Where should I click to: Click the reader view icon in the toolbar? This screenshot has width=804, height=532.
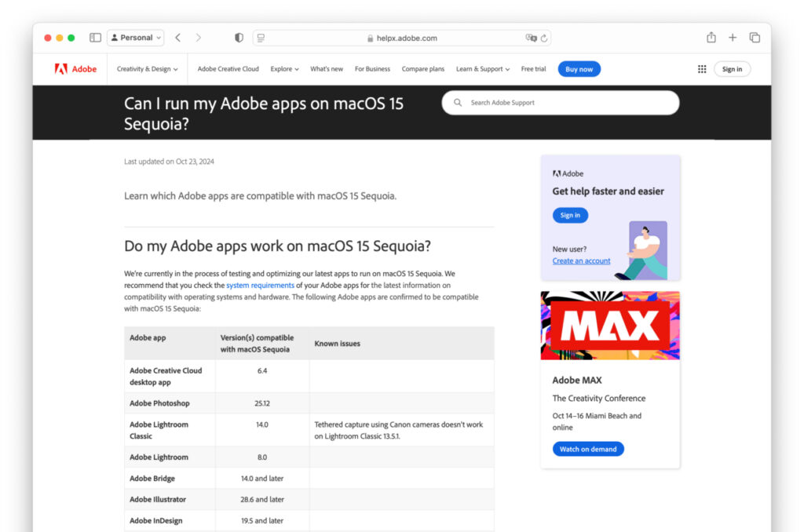(x=260, y=37)
